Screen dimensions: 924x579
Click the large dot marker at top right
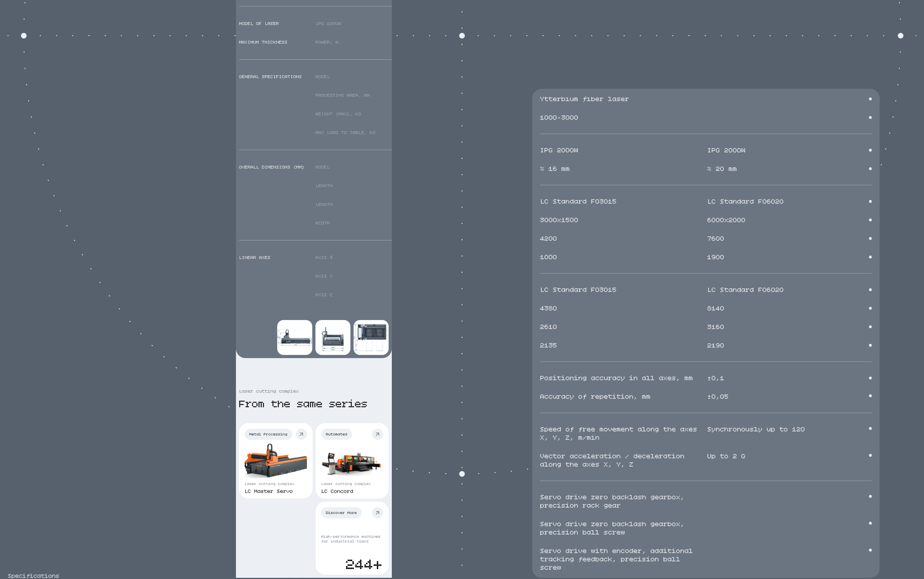point(901,36)
